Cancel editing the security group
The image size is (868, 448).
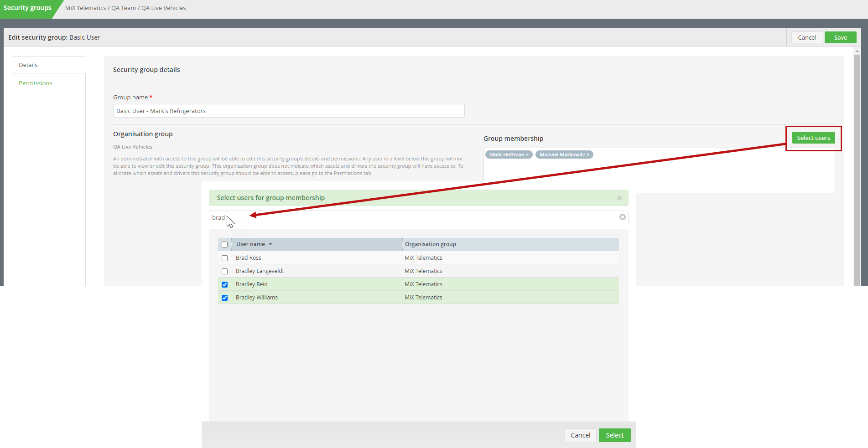coord(807,37)
